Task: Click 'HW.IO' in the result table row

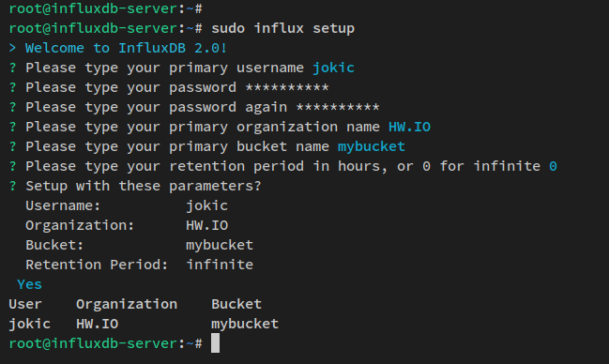Action: click(97, 324)
